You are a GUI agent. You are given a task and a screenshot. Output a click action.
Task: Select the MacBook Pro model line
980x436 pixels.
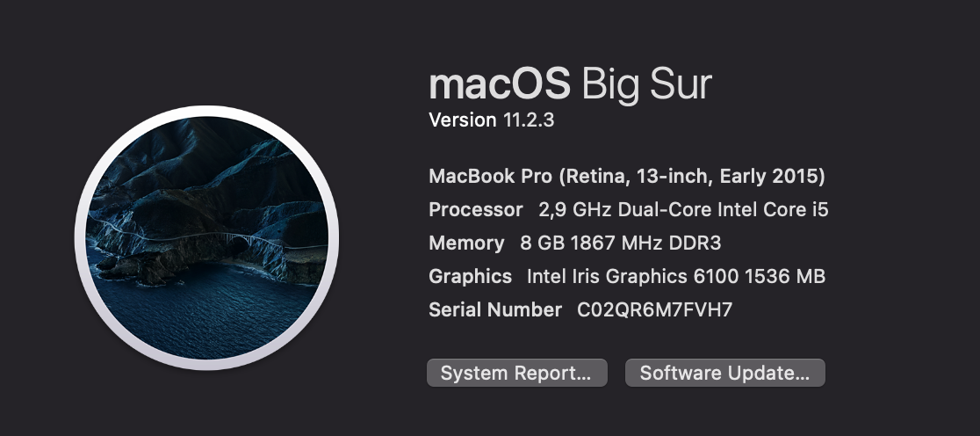[626, 176]
